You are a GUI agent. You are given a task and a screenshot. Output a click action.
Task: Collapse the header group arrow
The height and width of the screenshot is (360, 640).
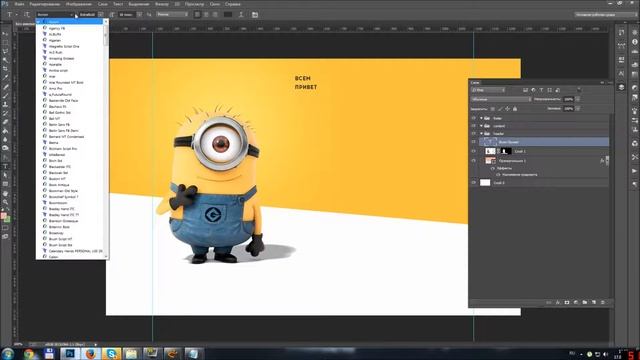click(481, 133)
